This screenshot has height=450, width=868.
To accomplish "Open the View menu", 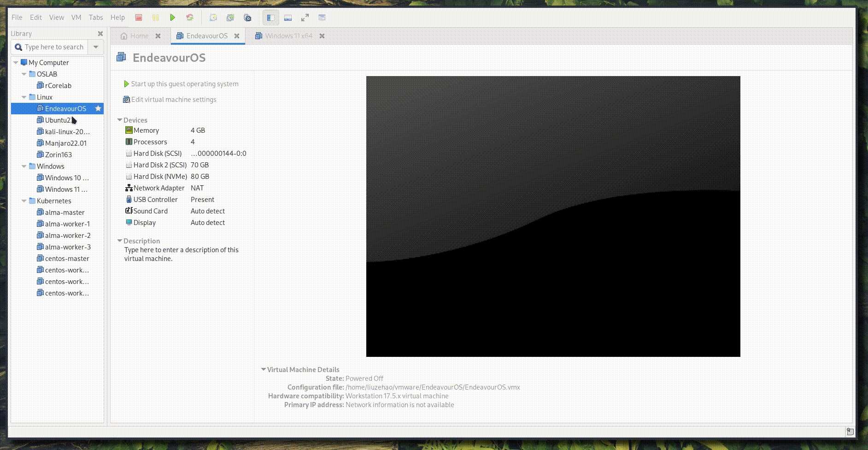I will pyautogui.click(x=57, y=18).
